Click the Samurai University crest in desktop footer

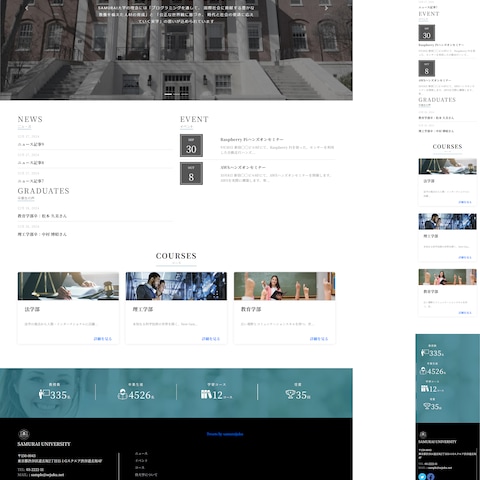click(x=23, y=434)
